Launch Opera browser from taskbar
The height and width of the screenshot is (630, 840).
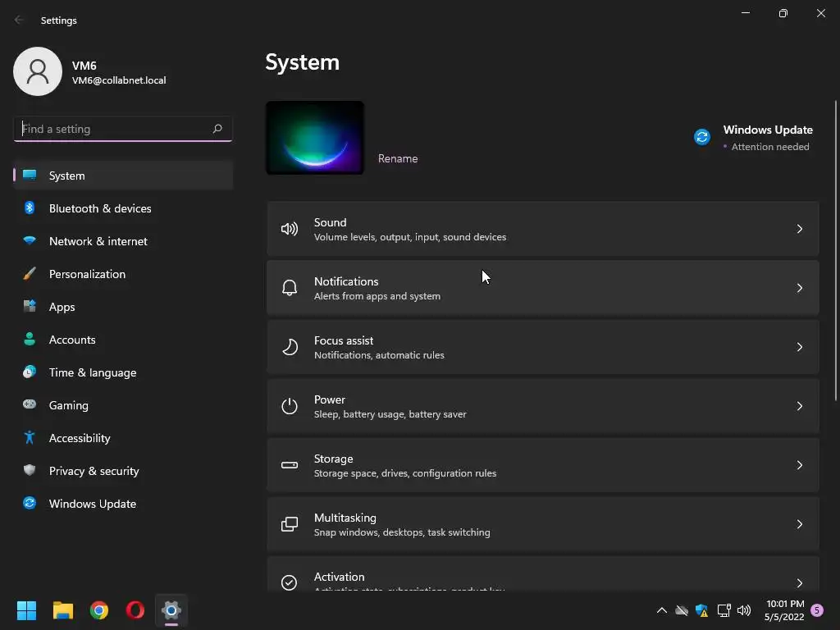pyautogui.click(x=135, y=610)
